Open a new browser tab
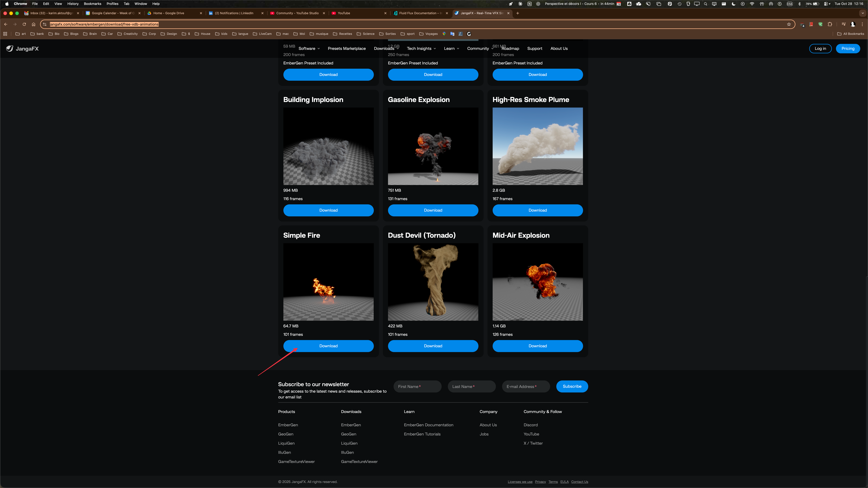Viewport: 868px width, 488px height. 518,13
